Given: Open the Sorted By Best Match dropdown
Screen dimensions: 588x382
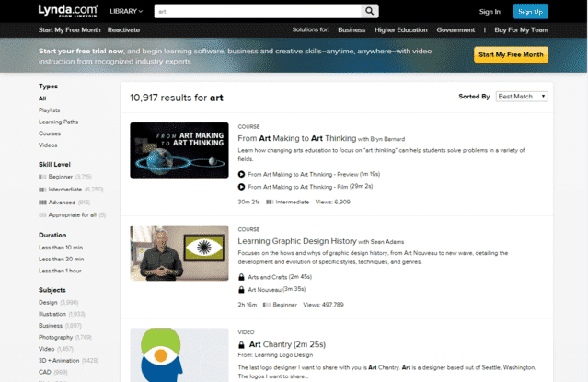Looking at the screenshot, I should (x=522, y=97).
